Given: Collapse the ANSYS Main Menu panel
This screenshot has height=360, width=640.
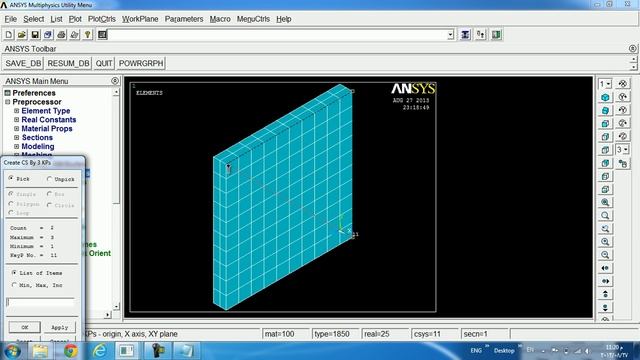Looking at the screenshot, I should tap(115, 81).
